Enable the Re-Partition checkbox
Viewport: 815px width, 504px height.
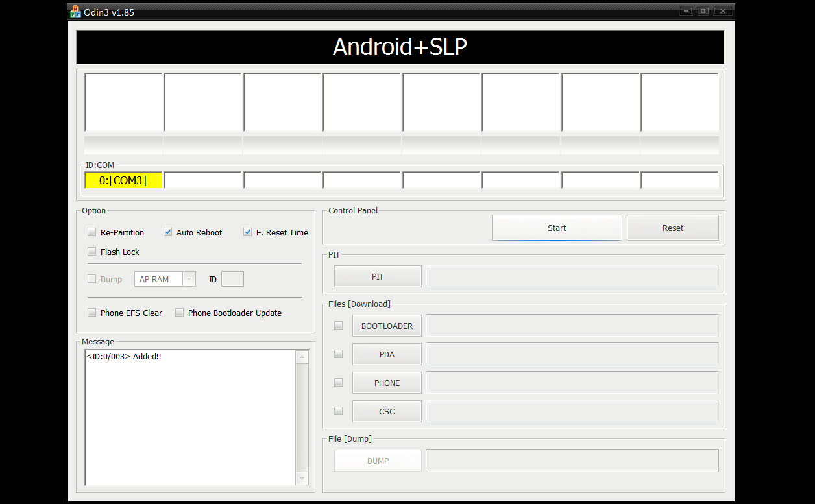91,232
